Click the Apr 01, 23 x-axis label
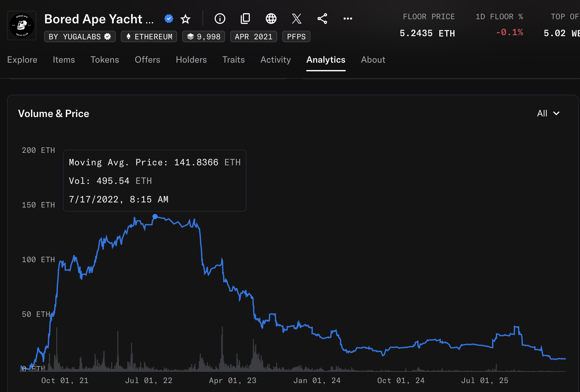The height and width of the screenshot is (392, 580). 233,380
